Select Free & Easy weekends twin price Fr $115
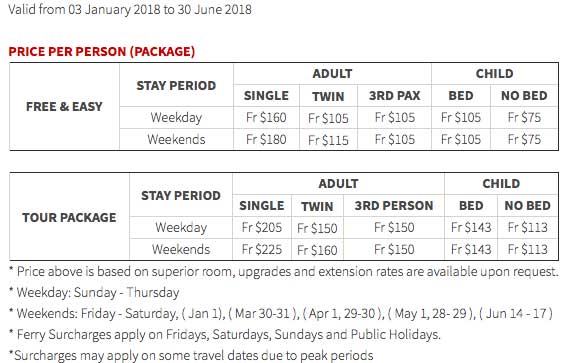571x363 pixels. [328, 140]
